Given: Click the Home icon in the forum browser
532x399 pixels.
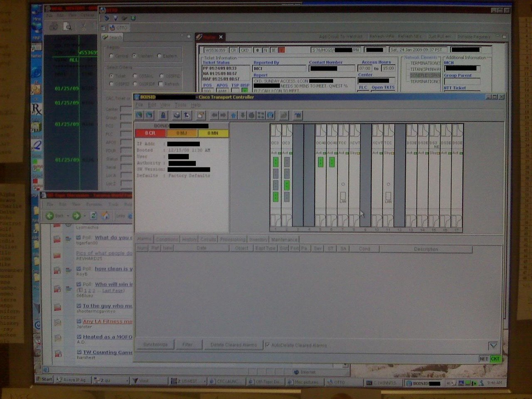Looking at the screenshot, I should [x=106, y=216].
